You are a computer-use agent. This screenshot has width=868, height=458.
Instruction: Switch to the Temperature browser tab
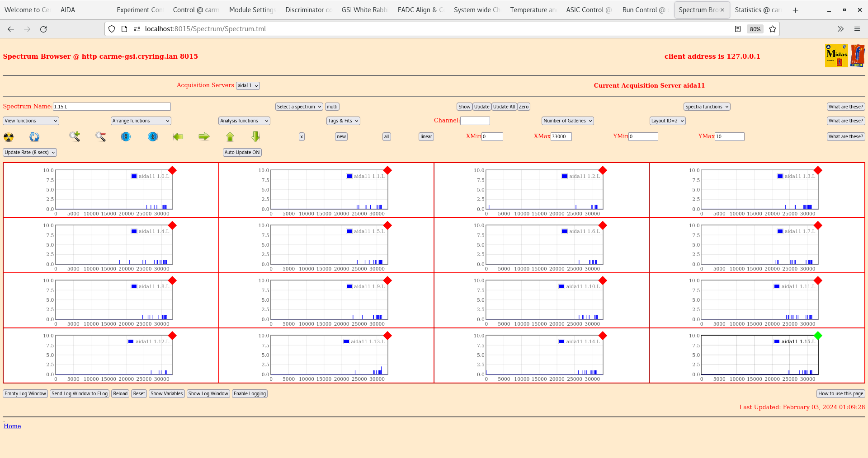[x=532, y=10]
